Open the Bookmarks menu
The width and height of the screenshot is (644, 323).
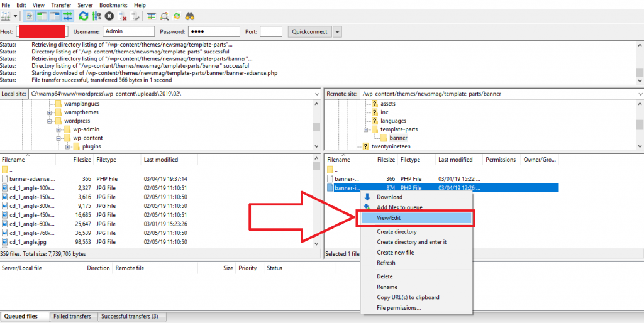[113, 5]
